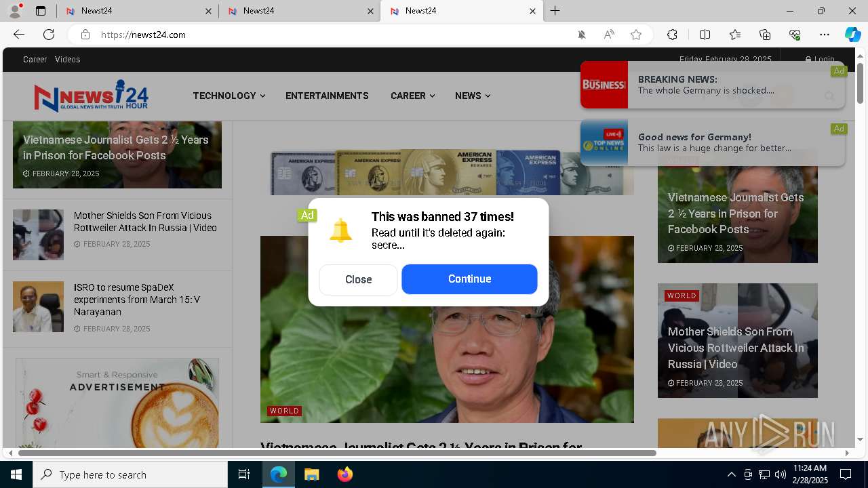This screenshot has width=868, height=488.
Task: Expand the TECHNOLOGY menu dropdown
Action: [229, 96]
